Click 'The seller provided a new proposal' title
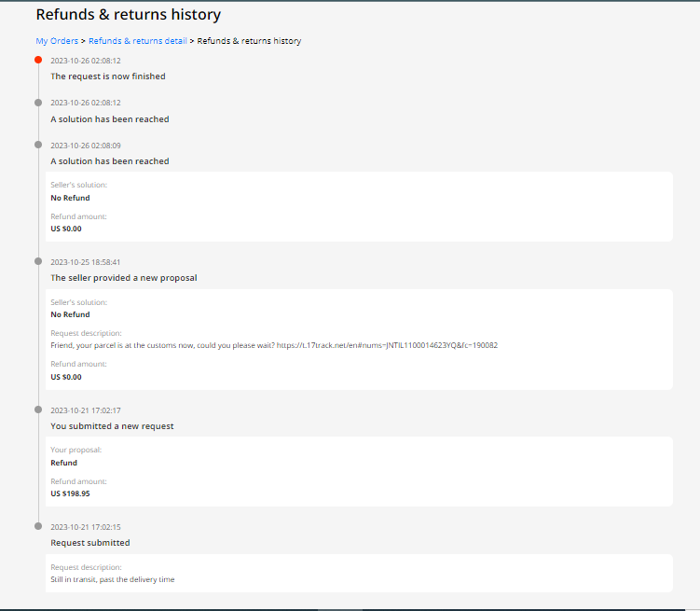The height and width of the screenshot is (611, 700). (x=123, y=278)
